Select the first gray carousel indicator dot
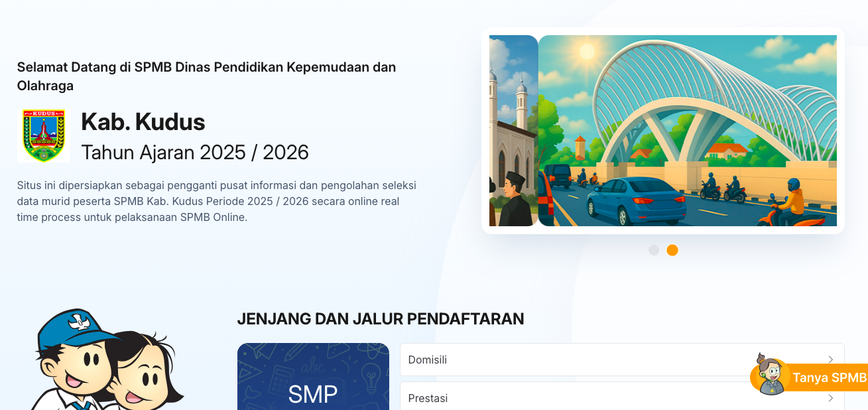This screenshot has height=410, width=868. pyautogui.click(x=652, y=250)
